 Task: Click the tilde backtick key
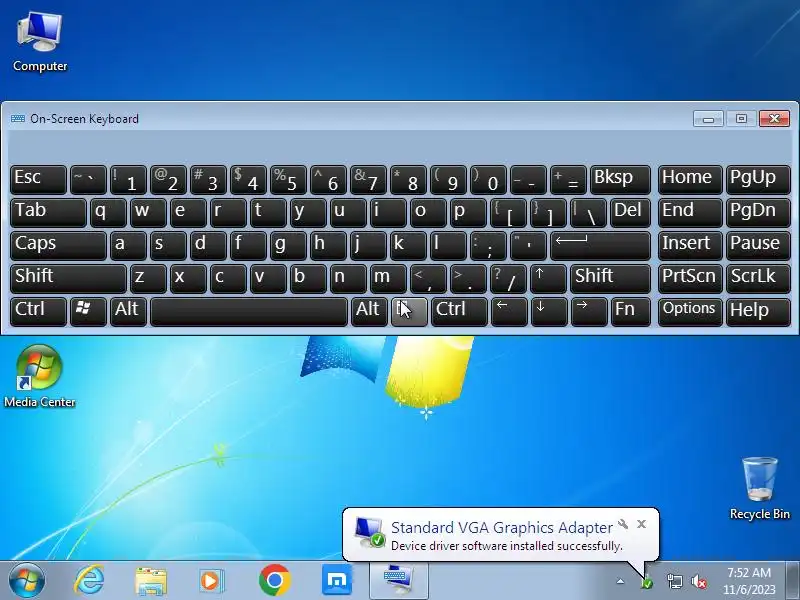(88, 180)
